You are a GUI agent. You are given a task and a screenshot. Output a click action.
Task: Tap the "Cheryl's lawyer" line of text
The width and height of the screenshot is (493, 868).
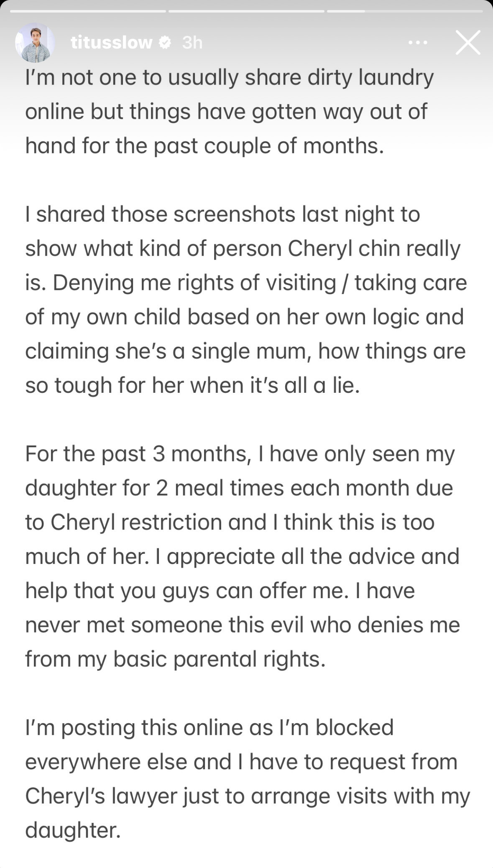click(x=248, y=796)
